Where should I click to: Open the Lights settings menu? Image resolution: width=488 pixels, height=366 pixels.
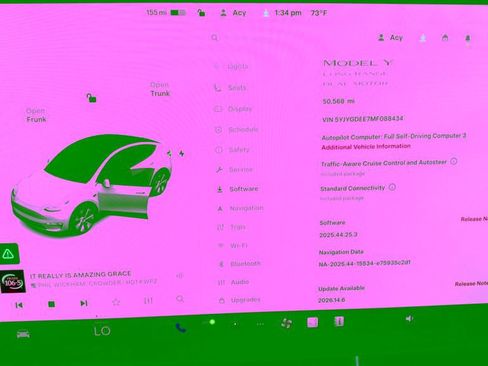tap(231, 67)
